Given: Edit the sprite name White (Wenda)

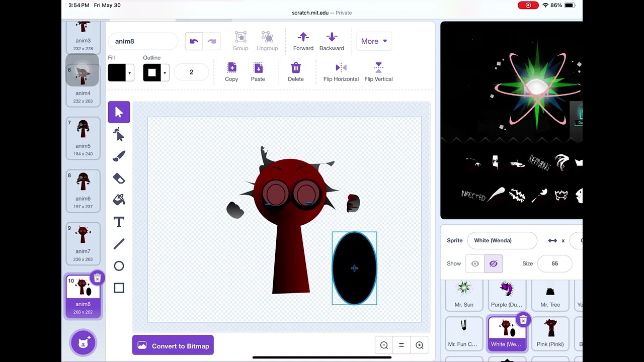Looking at the screenshot, I should click(502, 240).
